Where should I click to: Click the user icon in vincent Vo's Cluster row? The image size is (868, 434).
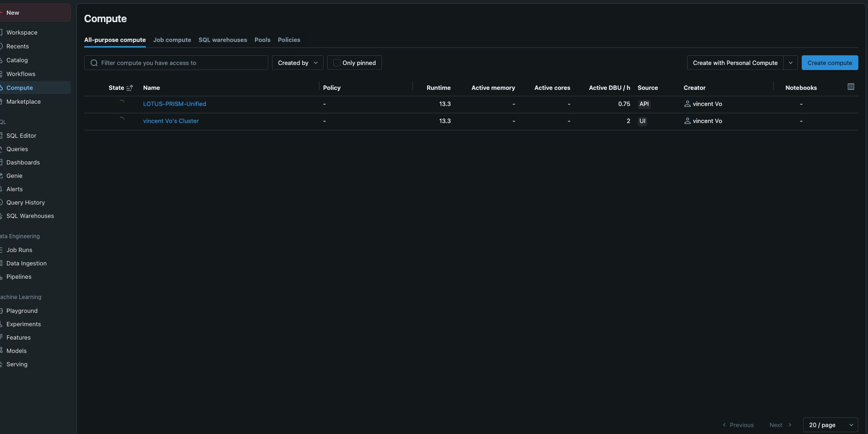tap(687, 121)
